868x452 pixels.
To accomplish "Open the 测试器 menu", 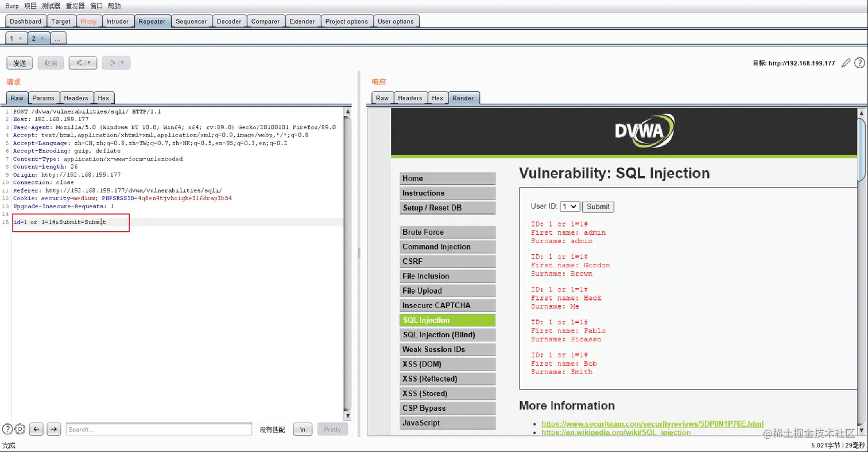I will tap(51, 6).
